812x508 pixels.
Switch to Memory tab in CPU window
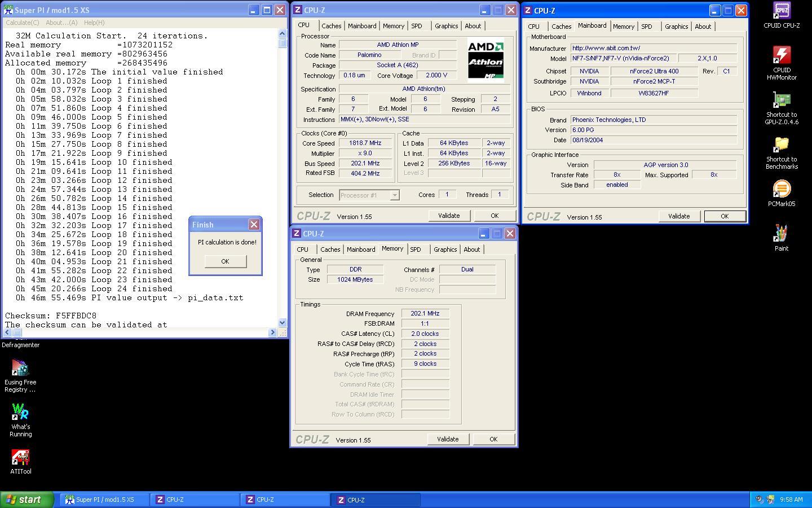(x=394, y=26)
